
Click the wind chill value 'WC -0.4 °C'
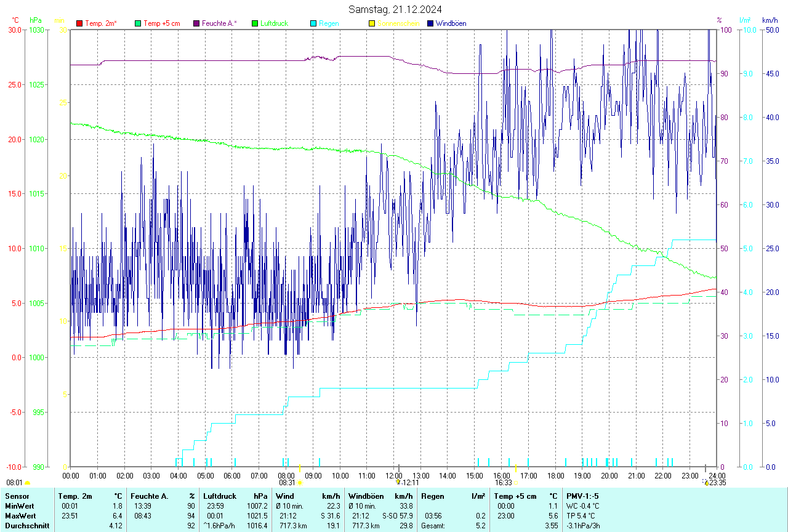point(583,506)
